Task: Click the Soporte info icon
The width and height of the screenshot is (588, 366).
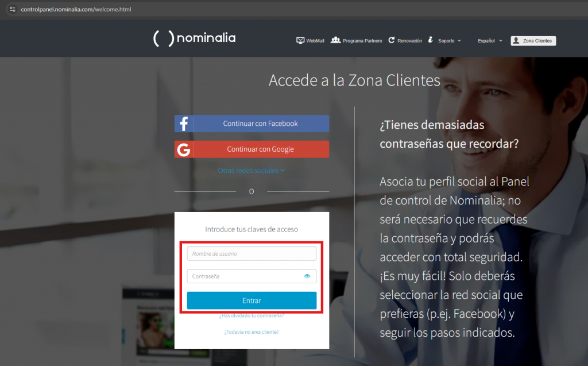Action: coord(431,40)
